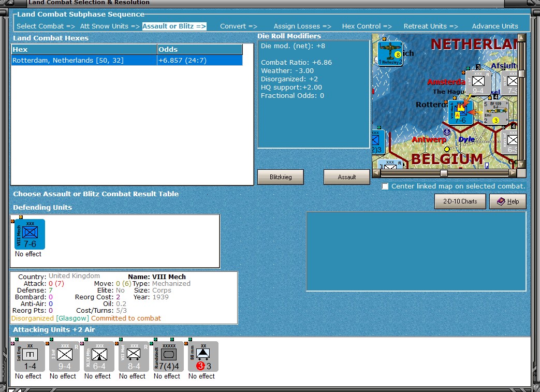Go to Select Combat subphase

tap(46, 26)
